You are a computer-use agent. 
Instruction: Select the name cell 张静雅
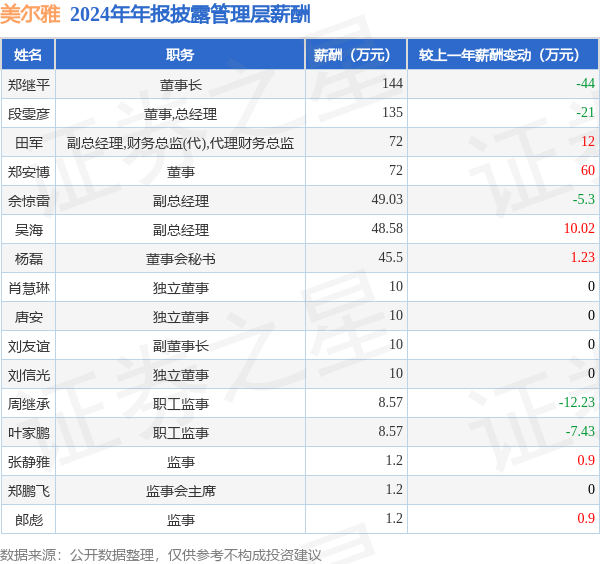coord(29,463)
